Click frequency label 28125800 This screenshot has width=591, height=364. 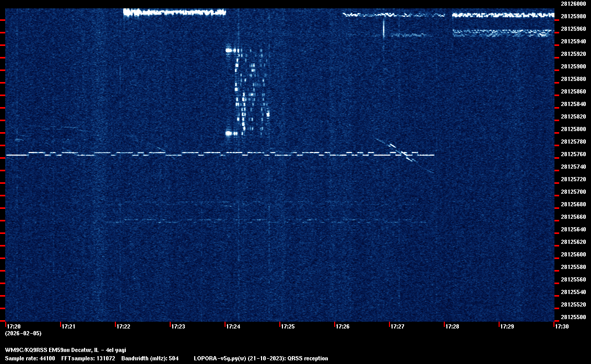[573, 129]
